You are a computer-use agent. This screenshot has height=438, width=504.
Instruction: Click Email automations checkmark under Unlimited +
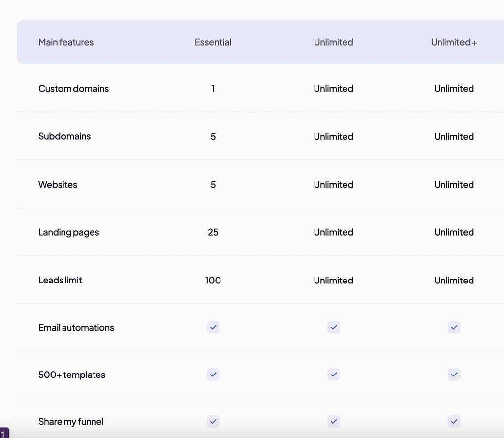point(454,327)
